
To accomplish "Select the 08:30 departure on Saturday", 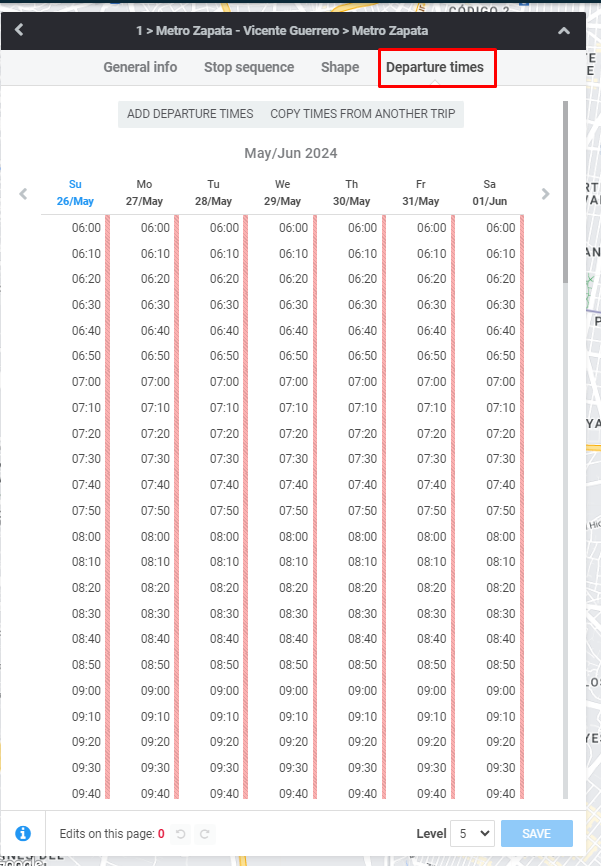I will coord(500,614).
